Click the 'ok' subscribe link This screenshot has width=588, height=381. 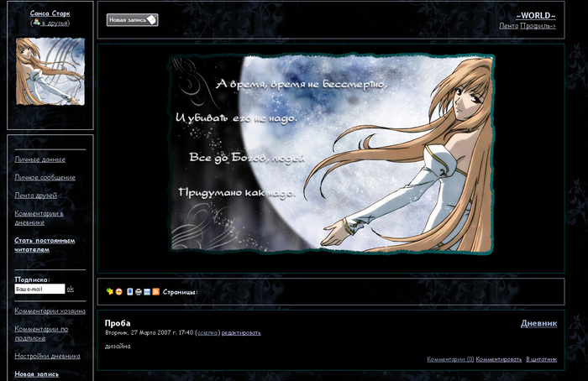pyautogui.click(x=70, y=289)
